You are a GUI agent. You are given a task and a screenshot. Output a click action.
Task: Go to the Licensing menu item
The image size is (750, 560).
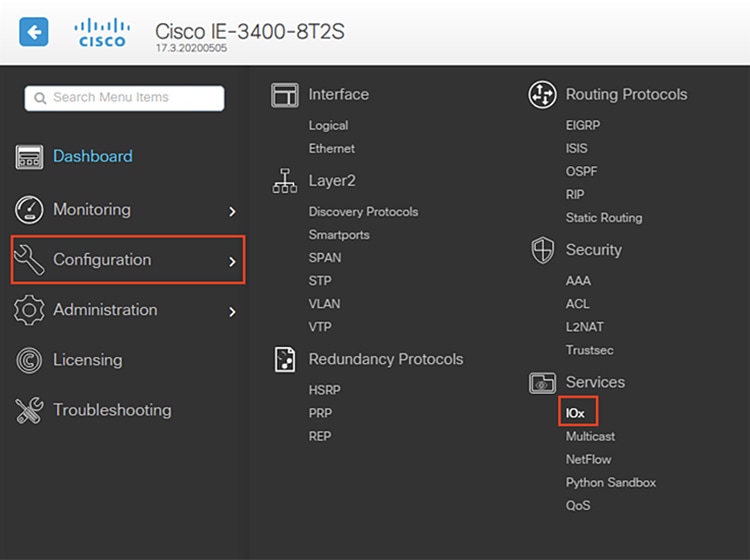[88, 360]
